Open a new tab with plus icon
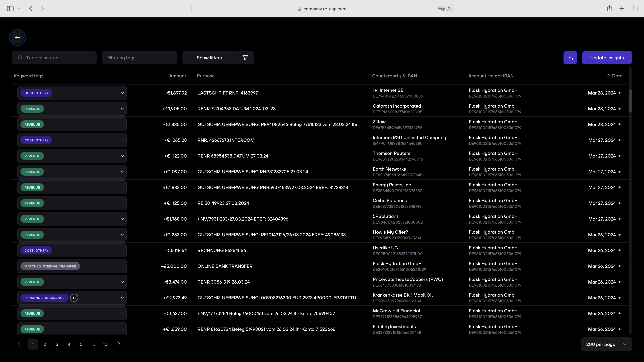Image resolution: width=644 pixels, height=362 pixels. 622,9
